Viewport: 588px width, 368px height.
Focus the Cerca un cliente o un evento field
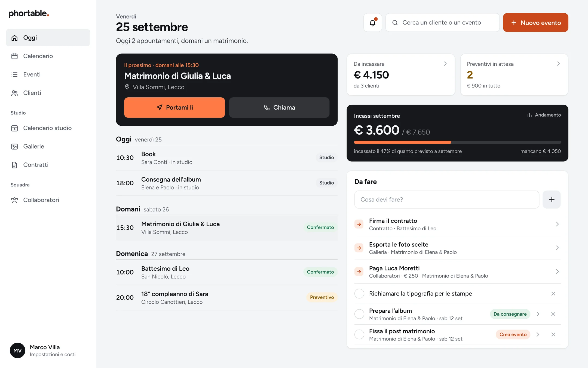(x=443, y=23)
